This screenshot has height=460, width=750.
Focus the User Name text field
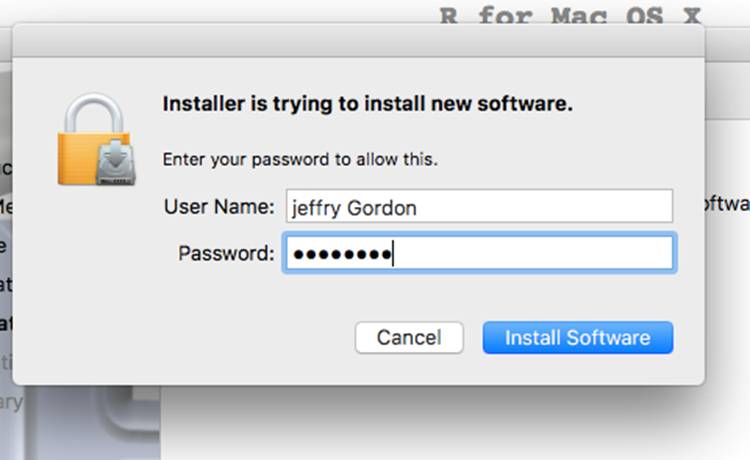coord(478,207)
